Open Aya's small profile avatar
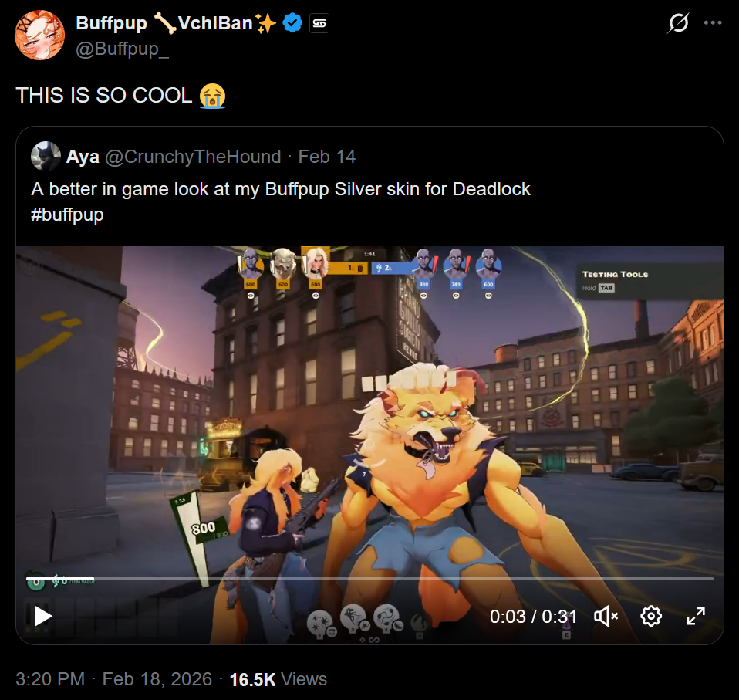This screenshot has width=739, height=700. click(46, 156)
